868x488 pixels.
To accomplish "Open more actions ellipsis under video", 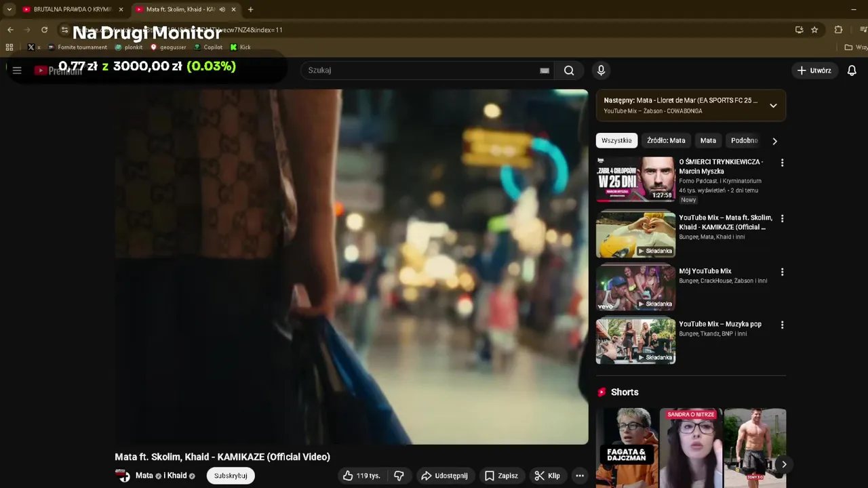I will point(580,476).
